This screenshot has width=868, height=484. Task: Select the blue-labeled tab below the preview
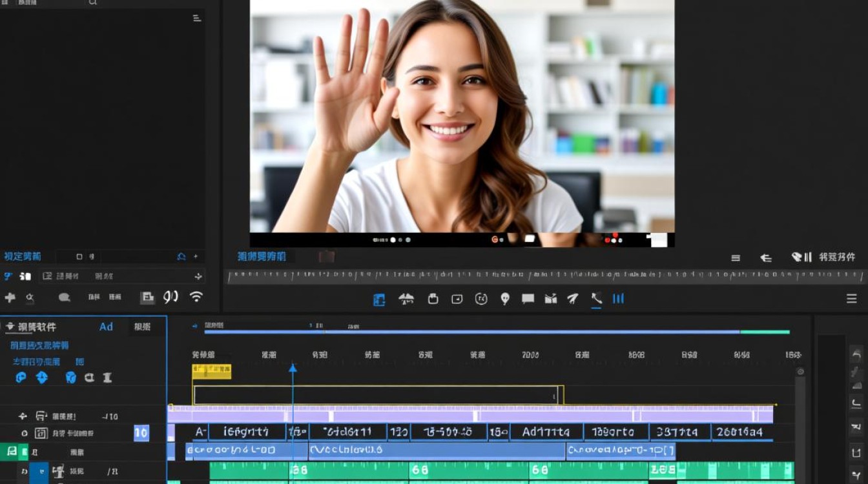pyautogui.click(x=262, y=257)
